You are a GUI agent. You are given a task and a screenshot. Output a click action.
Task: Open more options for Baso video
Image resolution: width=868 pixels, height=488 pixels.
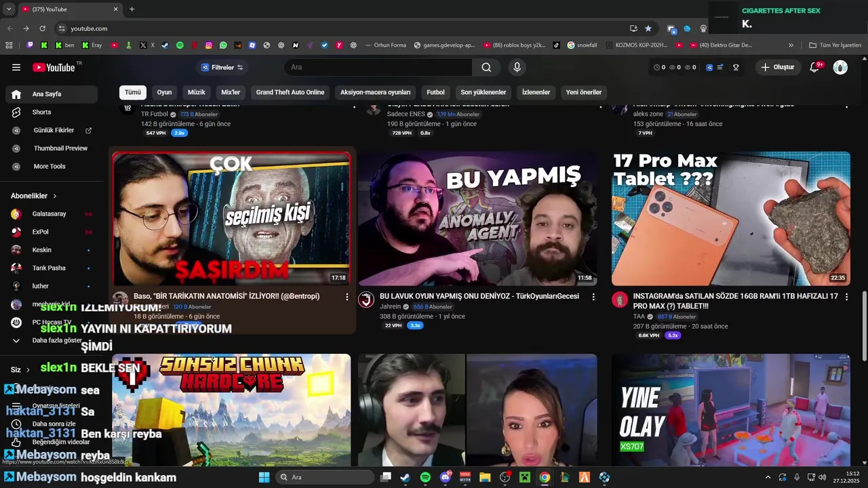[x=347, y=297]
